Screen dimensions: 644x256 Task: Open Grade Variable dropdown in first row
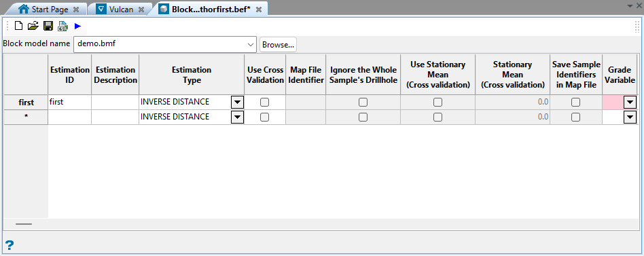[630, 102]
